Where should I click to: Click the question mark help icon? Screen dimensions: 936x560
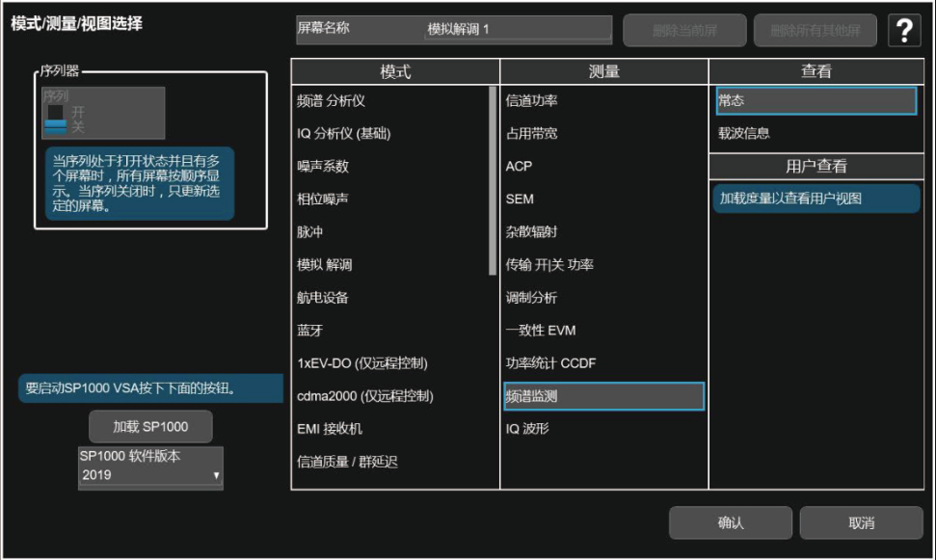click(904, 31)
